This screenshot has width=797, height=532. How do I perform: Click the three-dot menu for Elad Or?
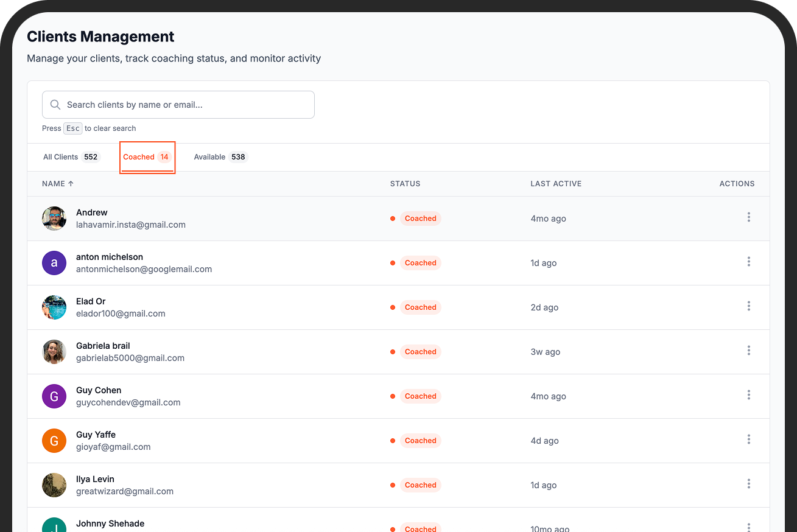click(748, 306)
